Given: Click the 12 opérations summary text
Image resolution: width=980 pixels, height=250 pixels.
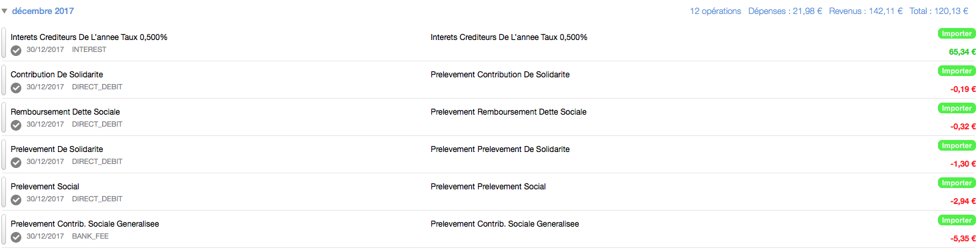Looking at the screenshot, I should click(x=715, y=11).
